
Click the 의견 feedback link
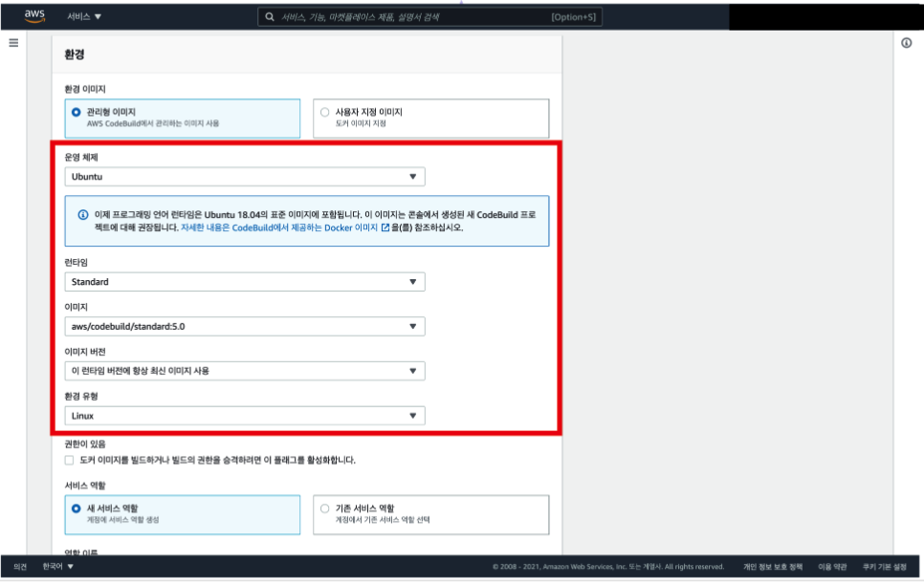coord(20,567)
